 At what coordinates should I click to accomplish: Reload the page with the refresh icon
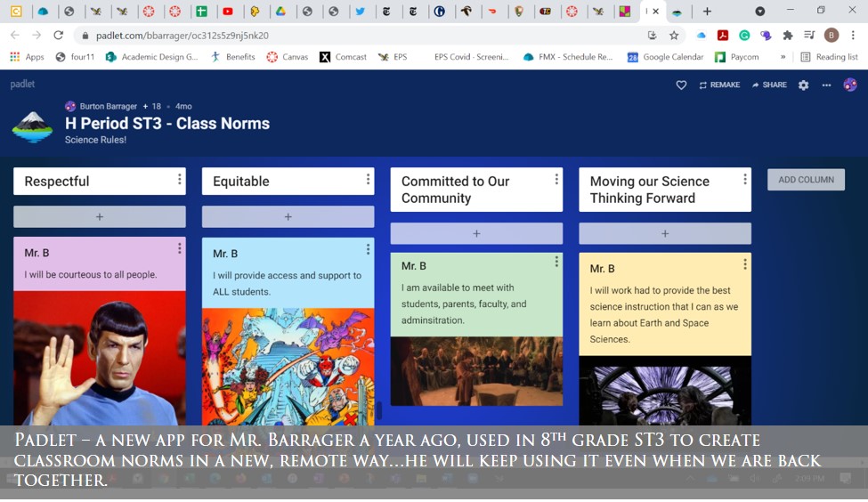(59, 36)
